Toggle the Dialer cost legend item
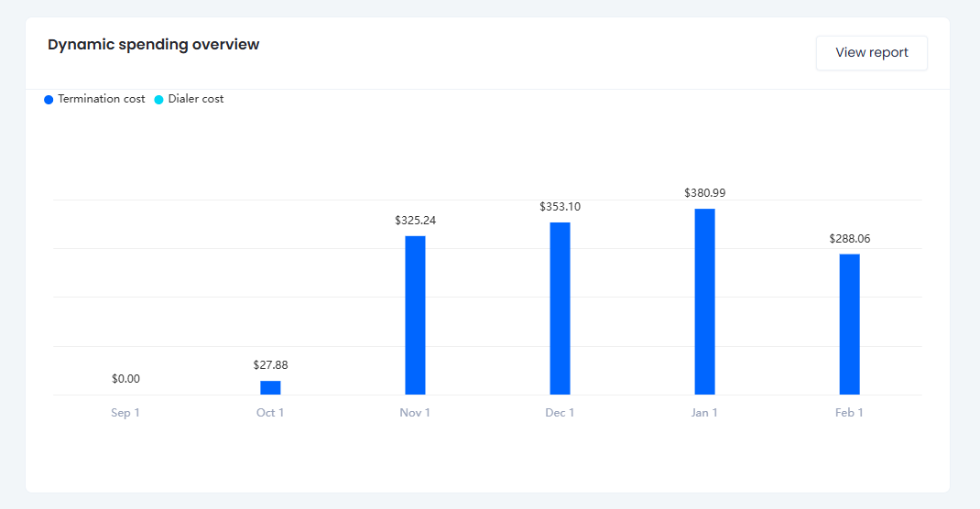 [x=189, y=99]
